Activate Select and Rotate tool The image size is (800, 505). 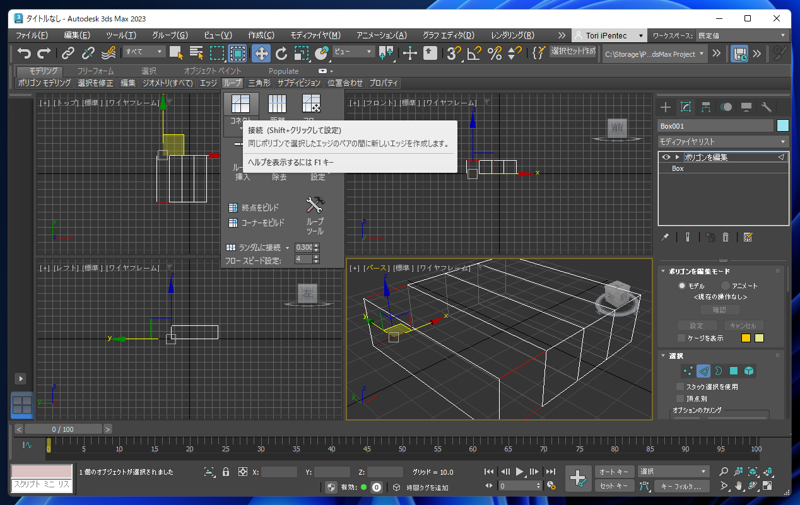[x=281, y=53]
